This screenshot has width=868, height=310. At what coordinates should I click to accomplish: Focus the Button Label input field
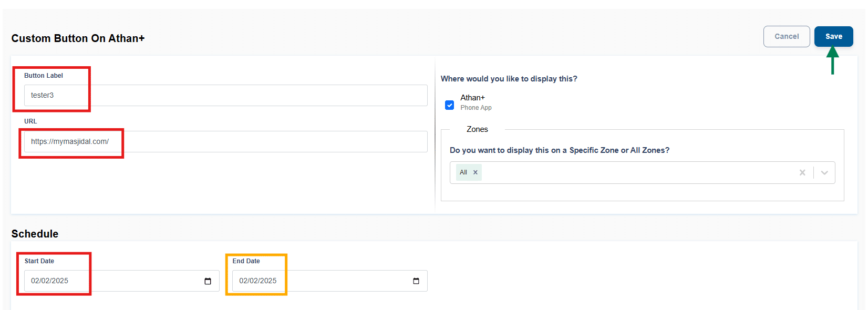(x=225, y=95)
